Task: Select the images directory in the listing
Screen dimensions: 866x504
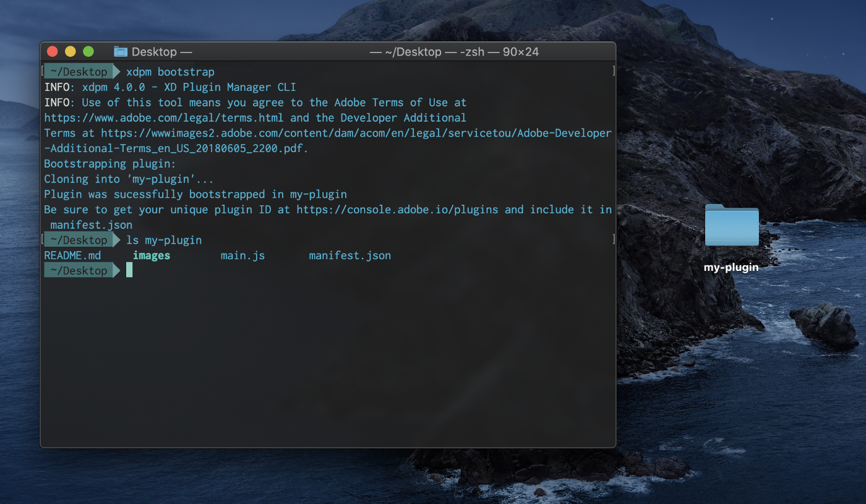Action: 152,255
